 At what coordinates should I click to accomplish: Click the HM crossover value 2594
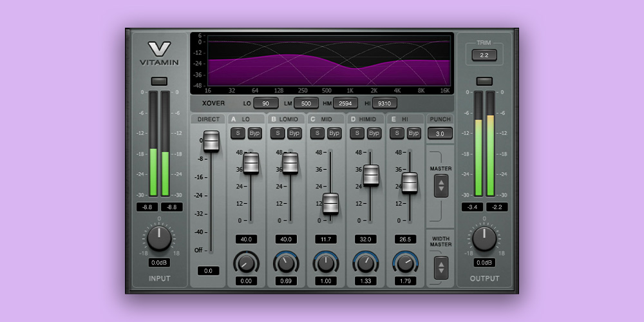point(345,103)
